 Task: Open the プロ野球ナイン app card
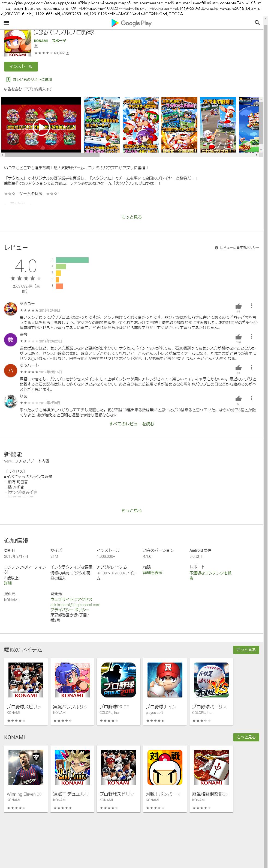[x=165, y=691]
